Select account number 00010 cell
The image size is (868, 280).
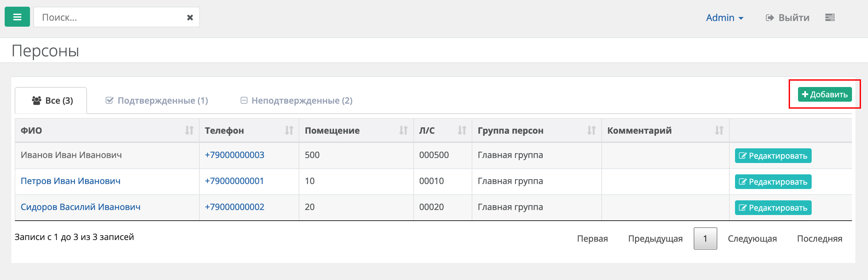tap(443, 181)
